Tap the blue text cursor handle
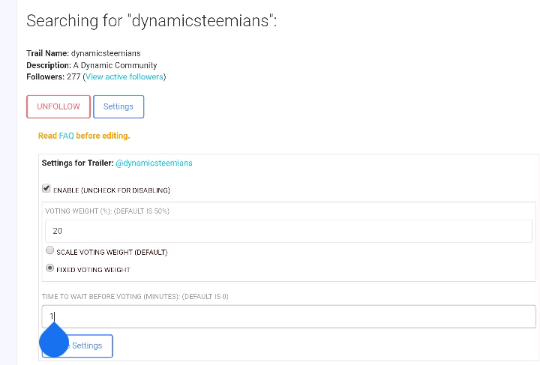Screen dimensions: 540x365 coord(54,340)
